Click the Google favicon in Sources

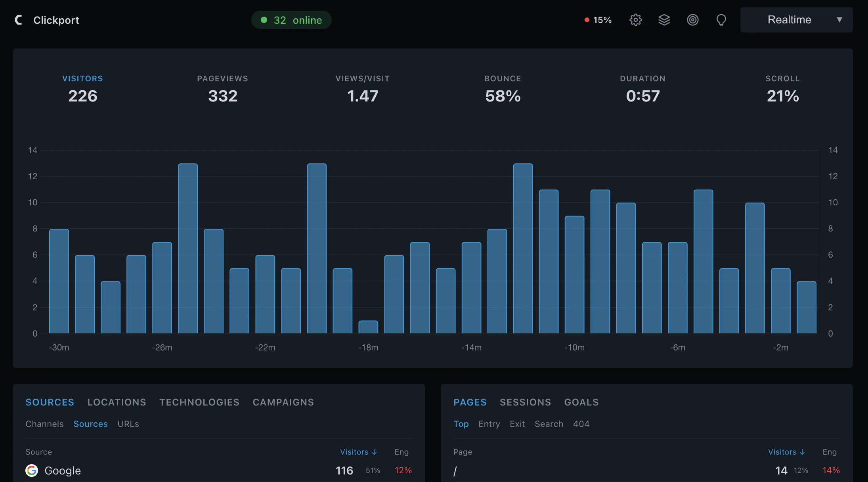pyautogui.click(x=32, y=471)
